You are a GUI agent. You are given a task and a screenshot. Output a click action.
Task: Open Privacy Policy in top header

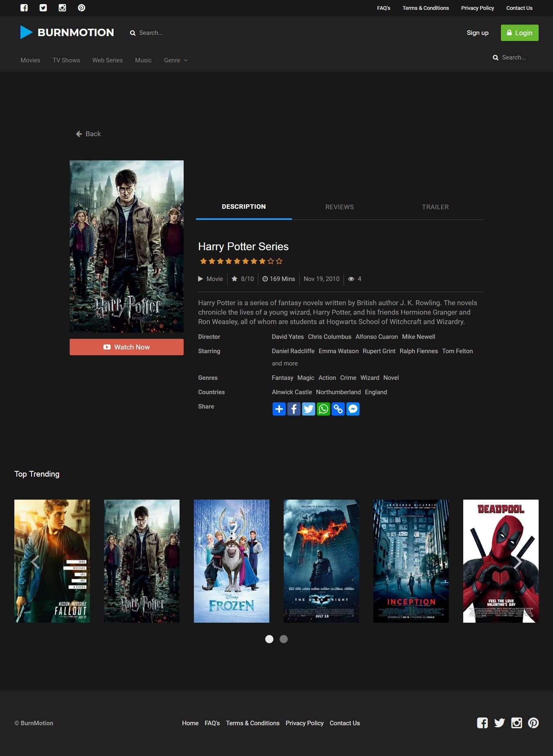pos(478,8)
